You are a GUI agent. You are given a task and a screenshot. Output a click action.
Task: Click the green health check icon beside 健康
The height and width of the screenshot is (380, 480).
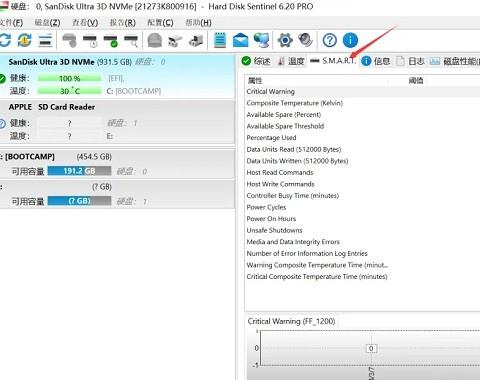point(2,79)
